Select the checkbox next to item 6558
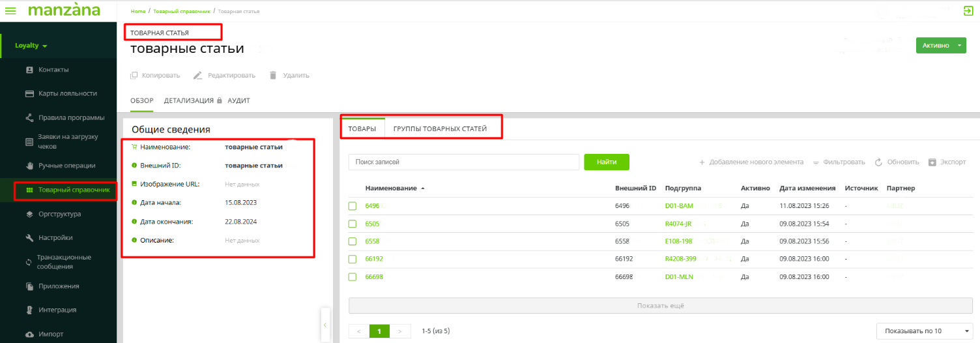Image resolution: width=980 pixels, height=343 pixels. (x=353, y=241)
